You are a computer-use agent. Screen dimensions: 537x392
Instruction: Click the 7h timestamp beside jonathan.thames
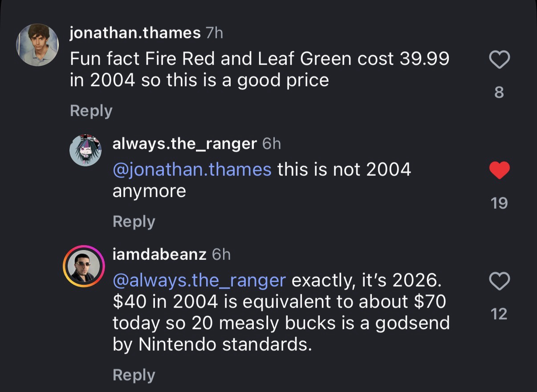click(214, 33)
